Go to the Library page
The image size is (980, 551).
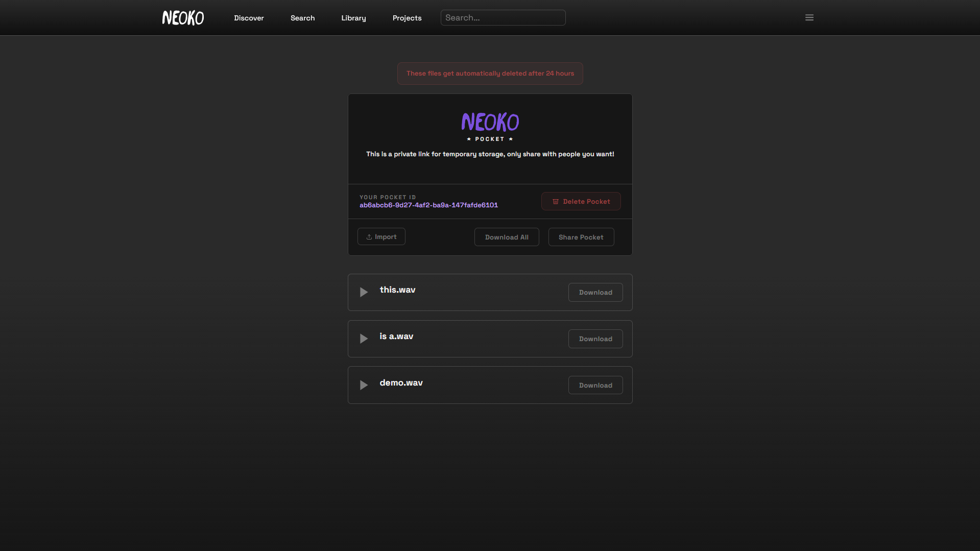[353, 18]
